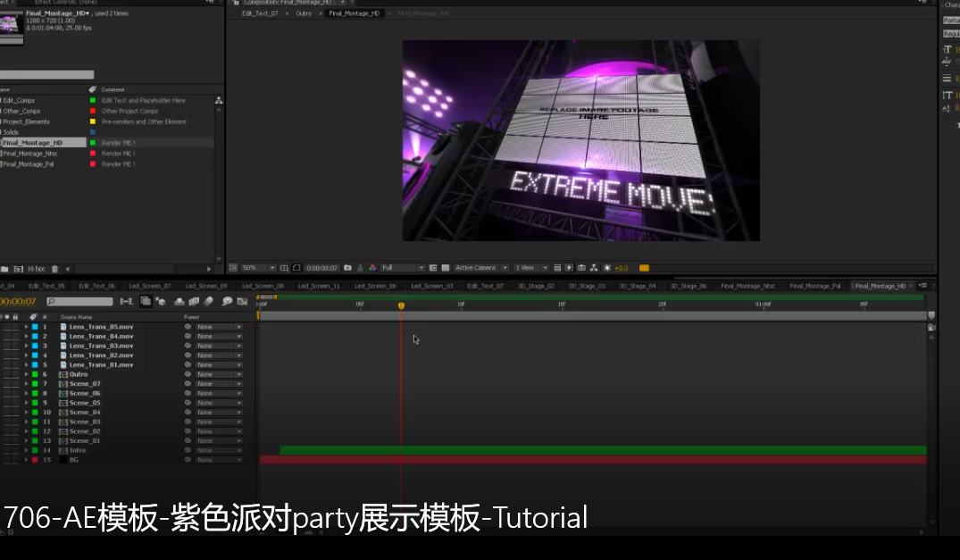Click the timeline layer search field

(79, 301)
